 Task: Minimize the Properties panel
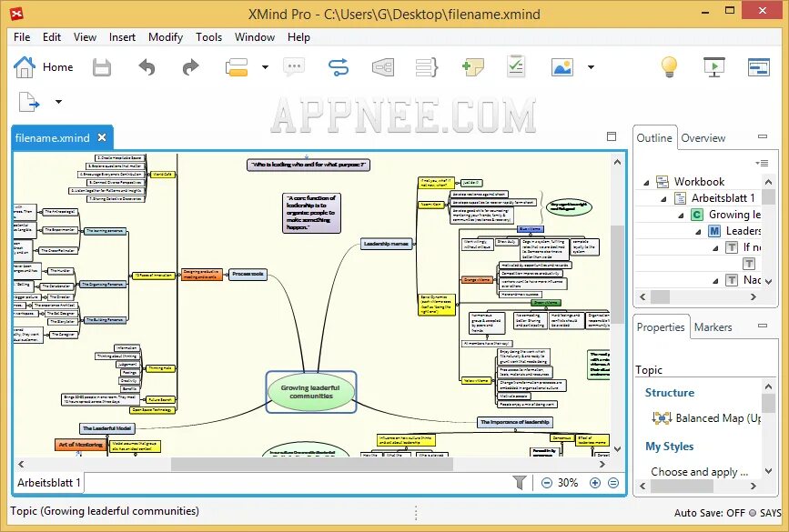[763, 326]
